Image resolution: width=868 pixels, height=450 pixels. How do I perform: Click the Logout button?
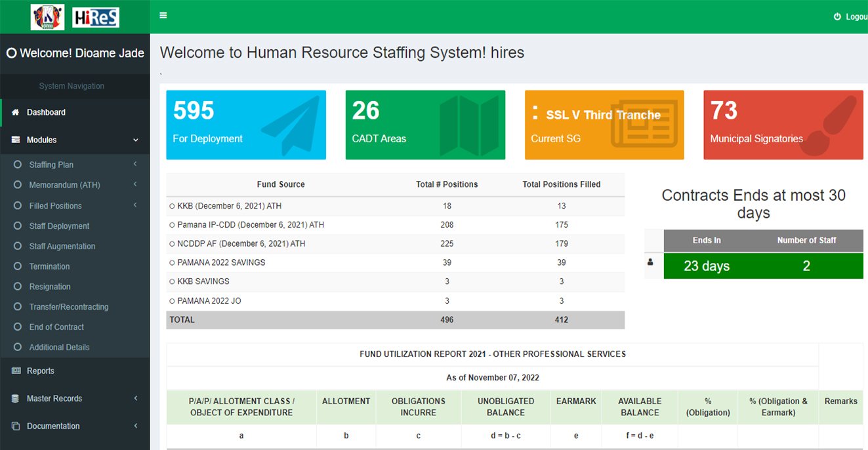[x=850, y=16]
